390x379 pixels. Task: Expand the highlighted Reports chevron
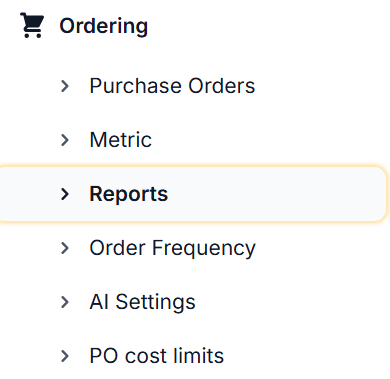65,194
